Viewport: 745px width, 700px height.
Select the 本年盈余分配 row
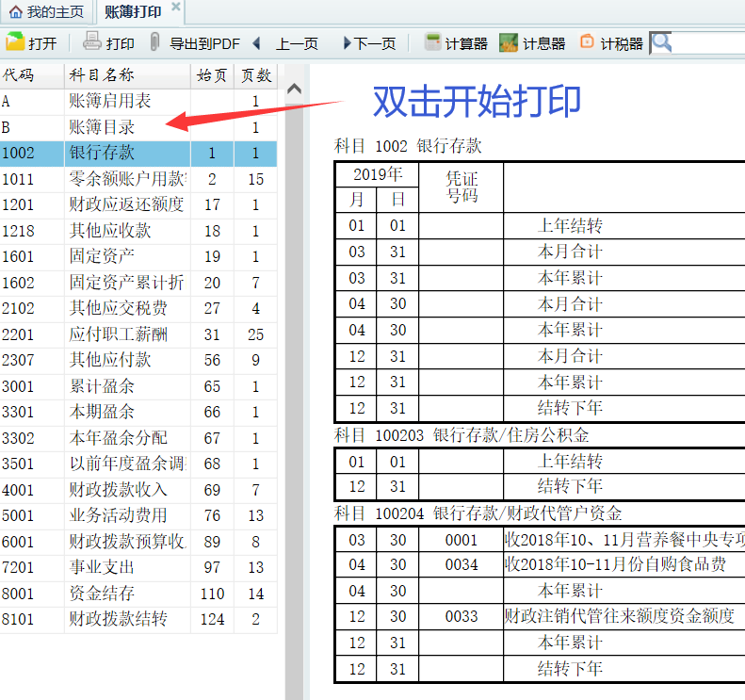138,438
